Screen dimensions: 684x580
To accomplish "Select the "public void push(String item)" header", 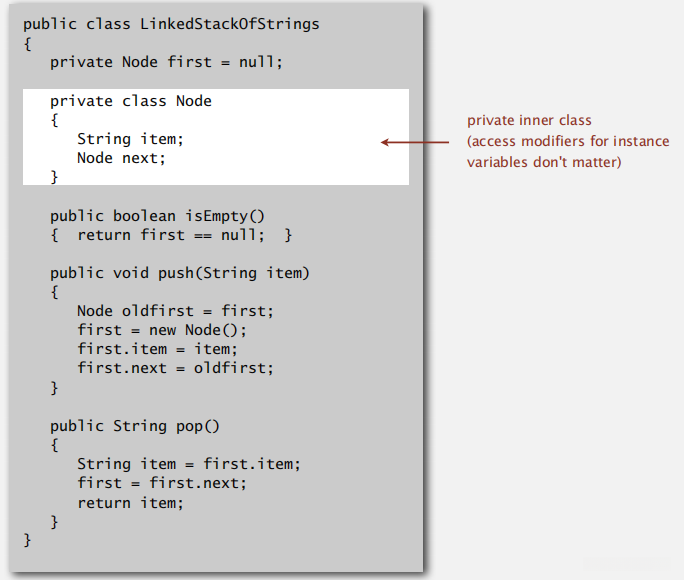I will [180, 273].
